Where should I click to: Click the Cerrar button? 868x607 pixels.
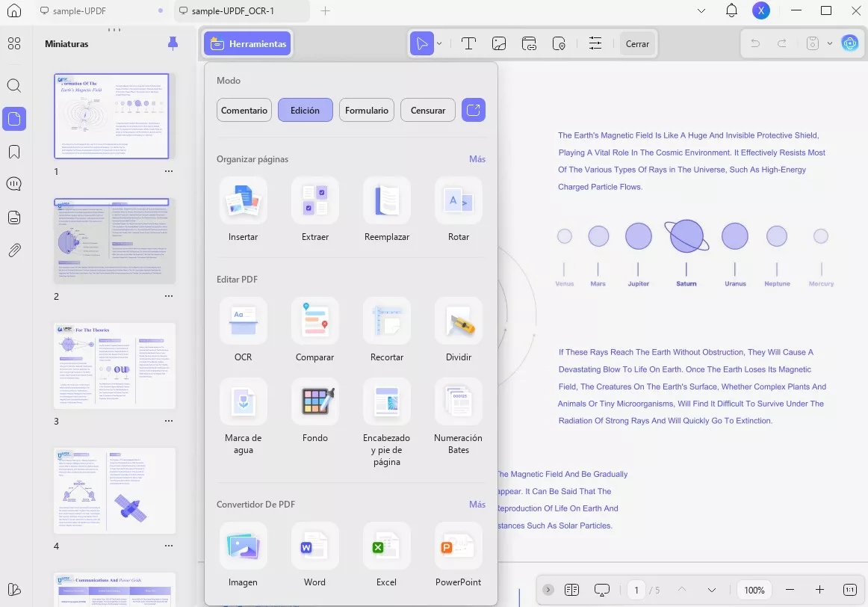(x=637, y=44)
